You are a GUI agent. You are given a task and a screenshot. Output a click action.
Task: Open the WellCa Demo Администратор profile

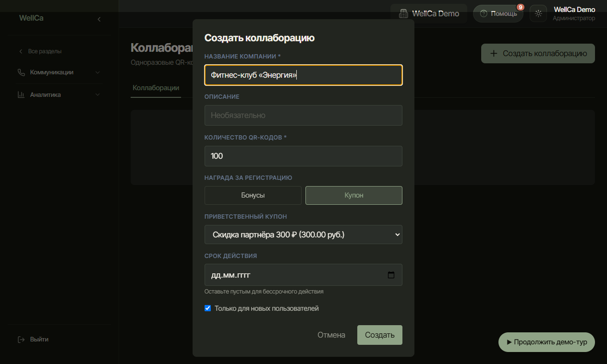coord(574,14)
